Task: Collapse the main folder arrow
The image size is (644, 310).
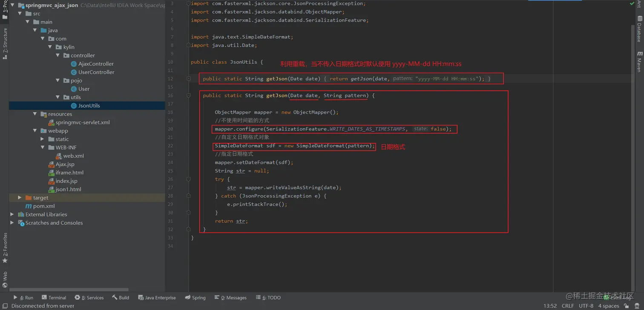Action: (x=28, y=22)
